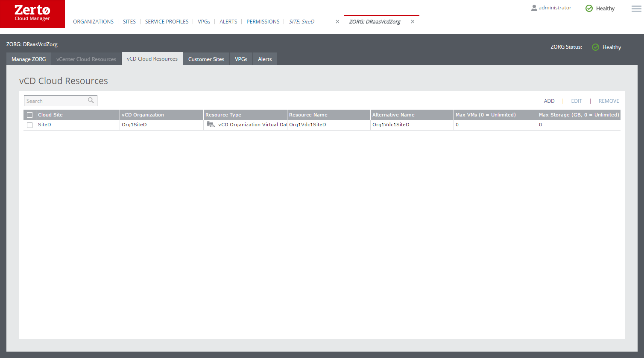Image resolution: width=644 pixels, height=358 pixels.
Task: Close the ZORG: DRaasVcdZorg tab
Action: click(x=413, y=22)
